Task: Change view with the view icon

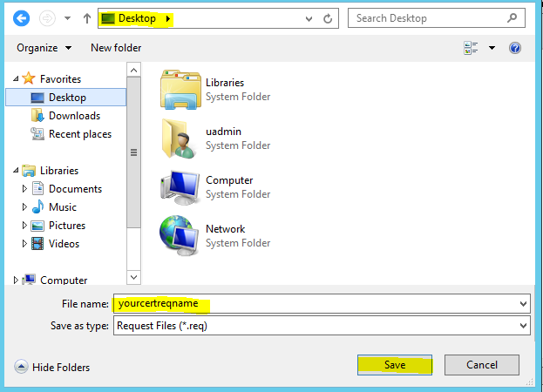Action: coord(472,48)
